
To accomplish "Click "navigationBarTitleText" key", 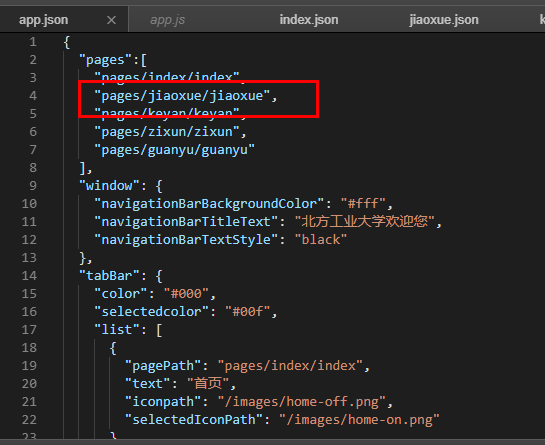I will pyautogui.click(x=186, y=222).
